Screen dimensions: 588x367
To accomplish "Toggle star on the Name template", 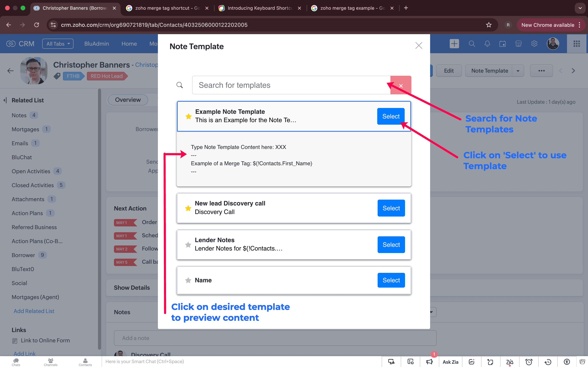I will pyautogui.click(x=188, y=280).
